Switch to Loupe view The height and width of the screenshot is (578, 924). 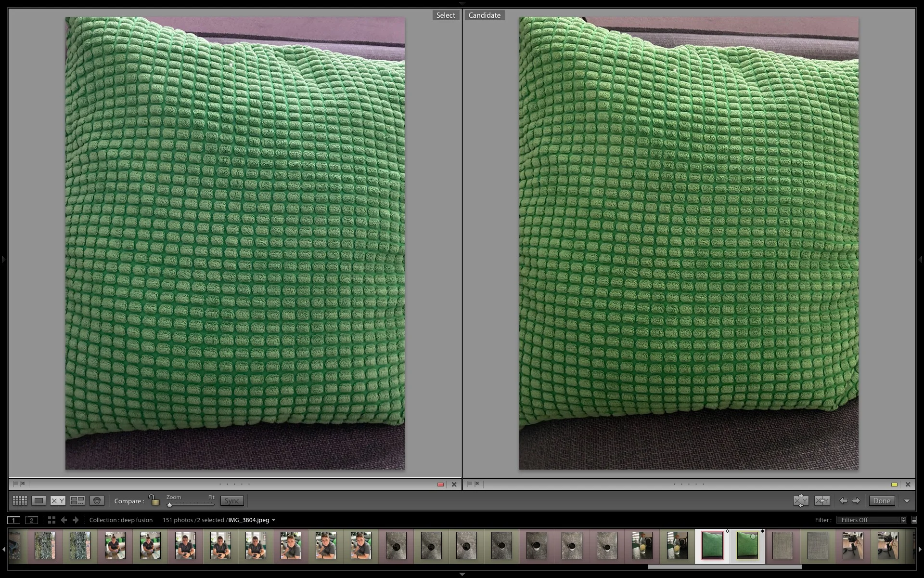pyautogui.click(x=39, y=501)
